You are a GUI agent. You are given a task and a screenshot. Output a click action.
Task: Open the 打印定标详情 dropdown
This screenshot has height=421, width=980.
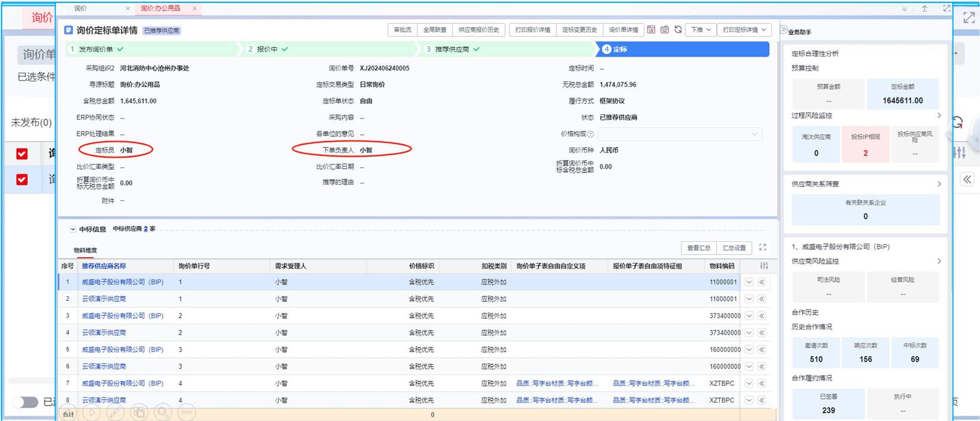point(744,30)
